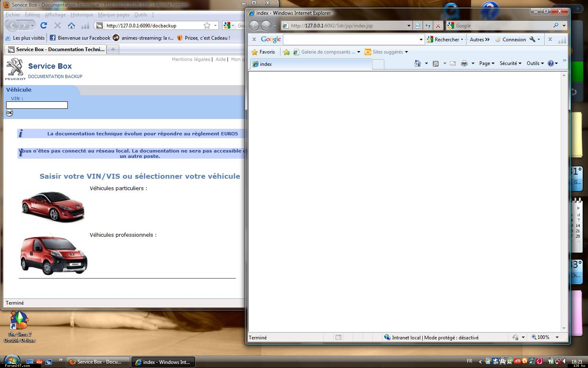Click the IE search magnifier icon

pyautogui.click(x=556, y=25)
